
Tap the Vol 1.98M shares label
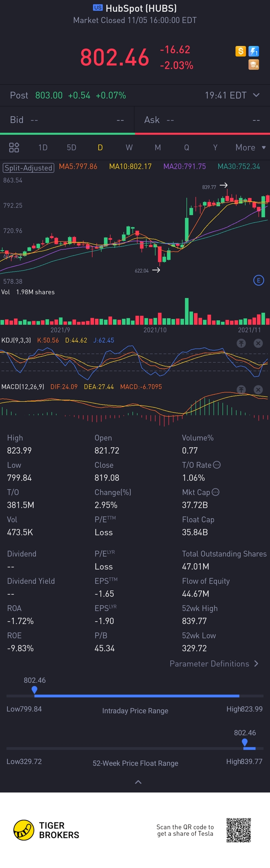click(x=28, y=292)
